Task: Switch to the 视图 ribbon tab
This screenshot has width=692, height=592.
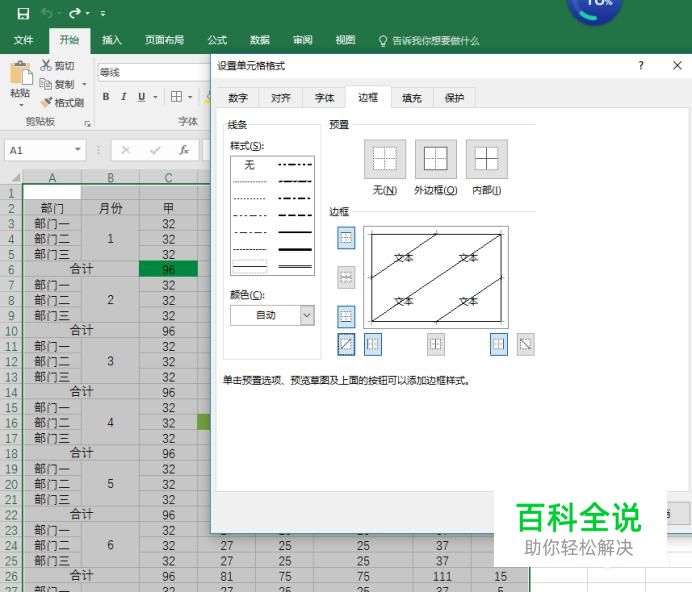Action: [345, 41]
